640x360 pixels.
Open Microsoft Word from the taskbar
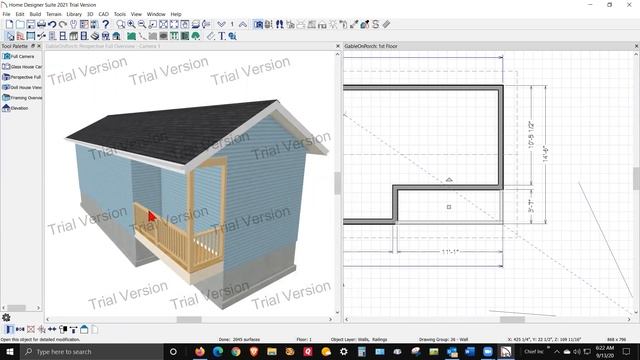click(x=469, y=351)
